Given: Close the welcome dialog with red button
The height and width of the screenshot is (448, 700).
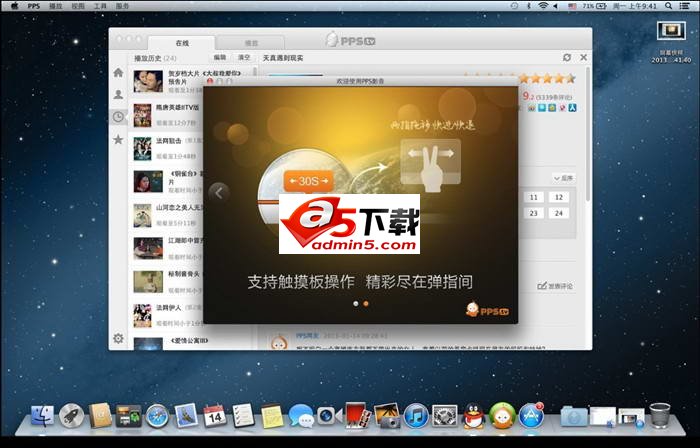Looking at the screenshot, I should [210, 81].
